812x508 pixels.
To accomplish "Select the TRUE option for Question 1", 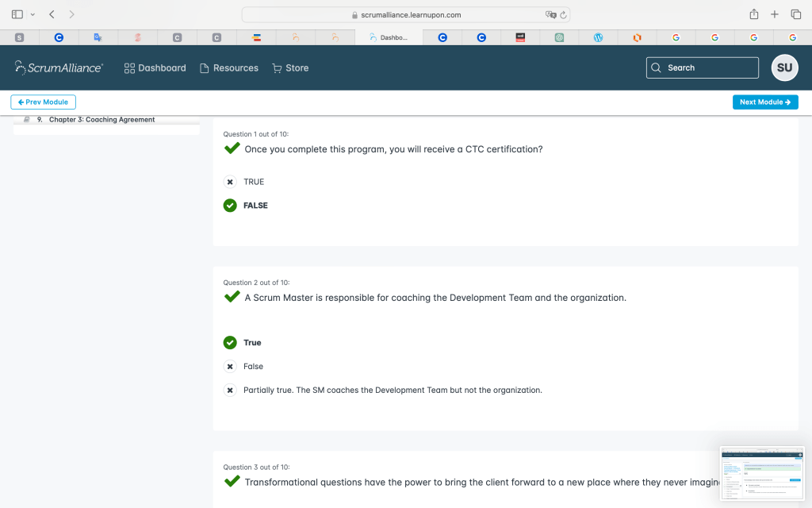I will [230, 182].
